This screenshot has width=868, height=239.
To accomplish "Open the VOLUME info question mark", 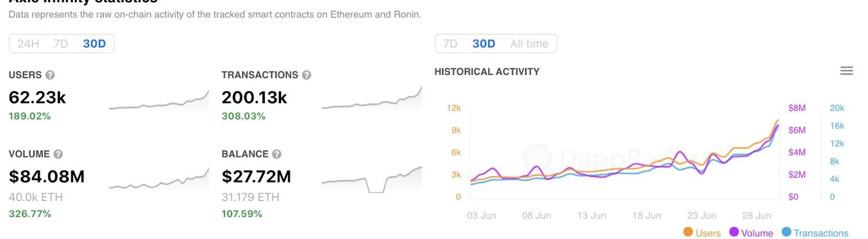I will [x=58, y=154].
